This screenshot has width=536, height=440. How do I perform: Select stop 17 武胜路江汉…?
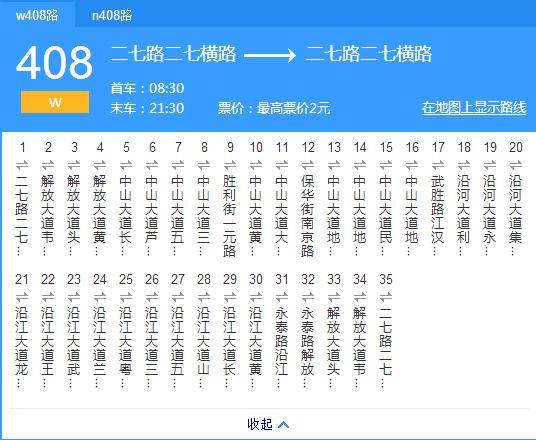coord(438,215)
